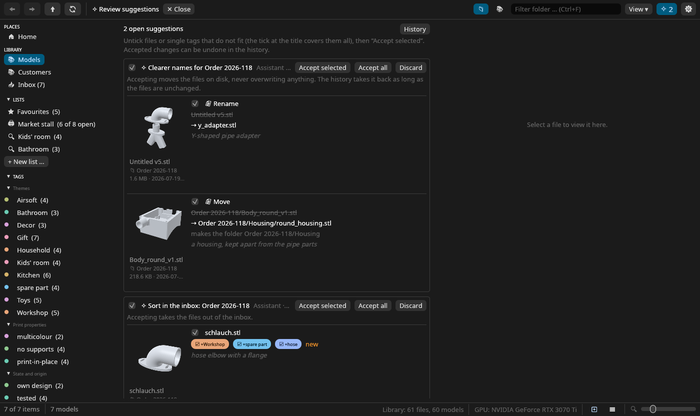Viewport: 700px width, 416px height.
Task: Click the blue file preview toggle icon
Action: 481,9
